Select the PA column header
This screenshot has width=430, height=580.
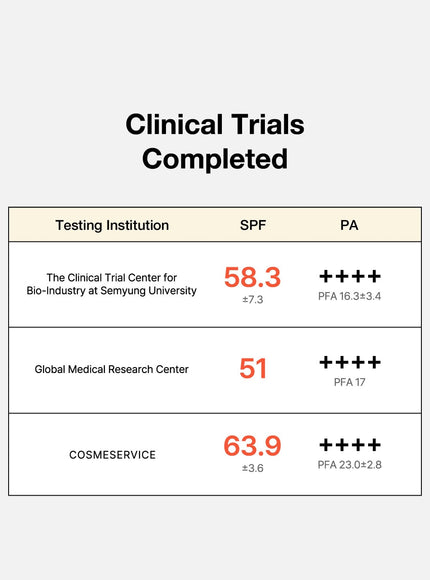coord(349,225)
